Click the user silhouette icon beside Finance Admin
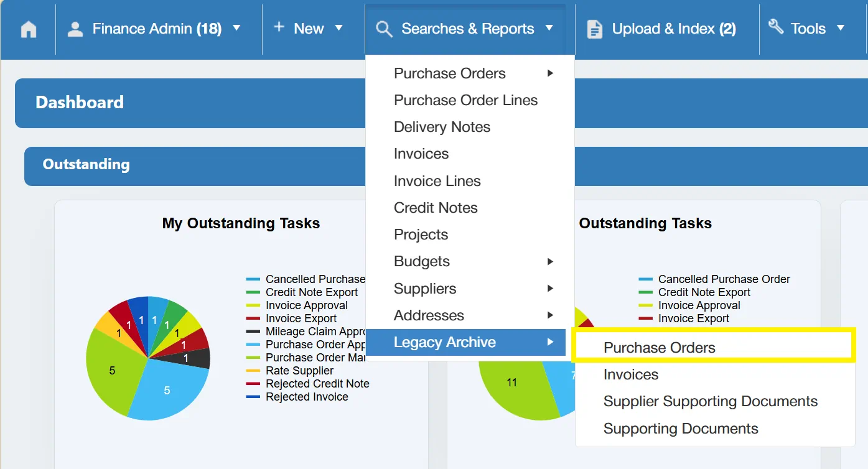This screenshot has width=868, height=469. click(75, 29)
